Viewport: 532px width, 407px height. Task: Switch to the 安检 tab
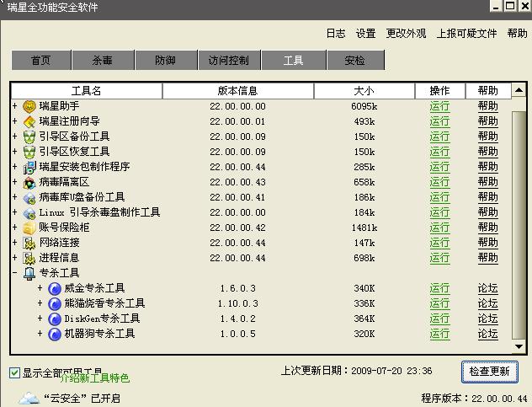[355, 60]
